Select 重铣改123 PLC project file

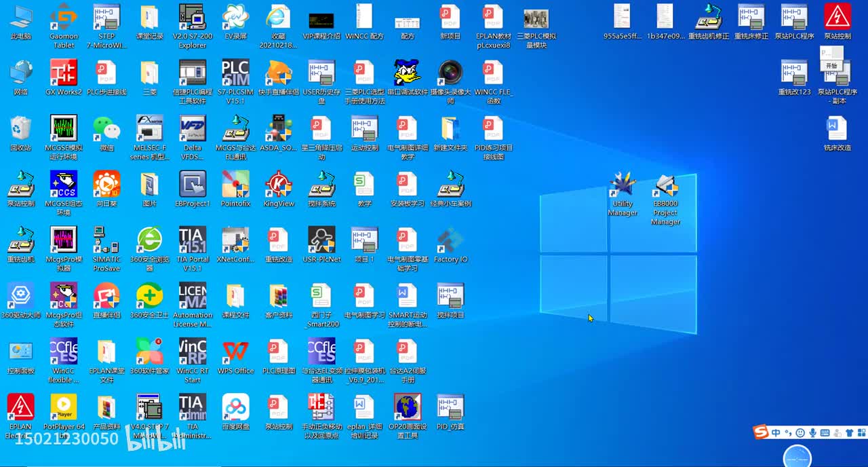point(795,77)
